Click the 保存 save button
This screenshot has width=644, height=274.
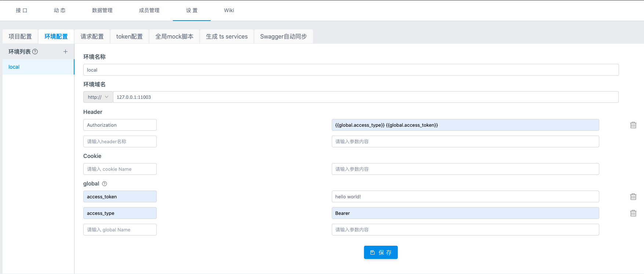tap(381, 252)
